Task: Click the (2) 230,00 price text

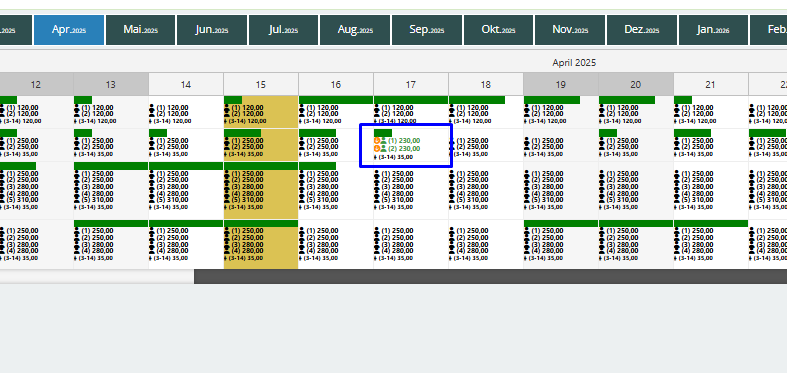Action: (404, 149)
